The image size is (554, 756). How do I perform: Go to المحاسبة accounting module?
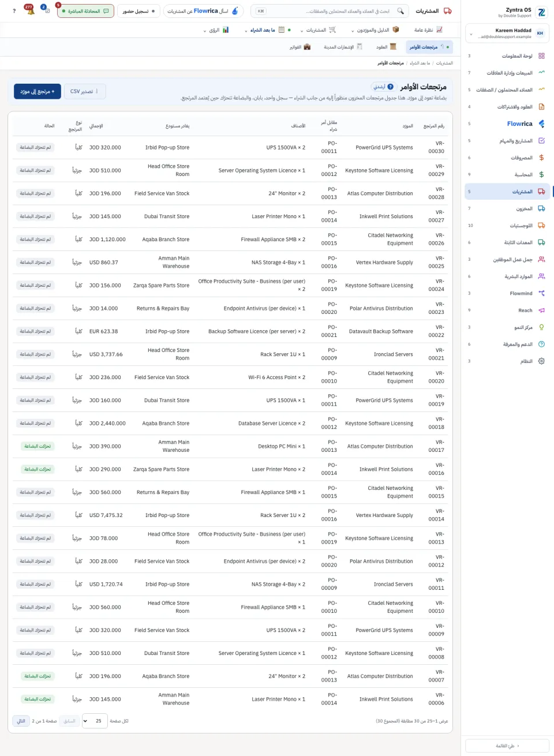click(507, 174)
